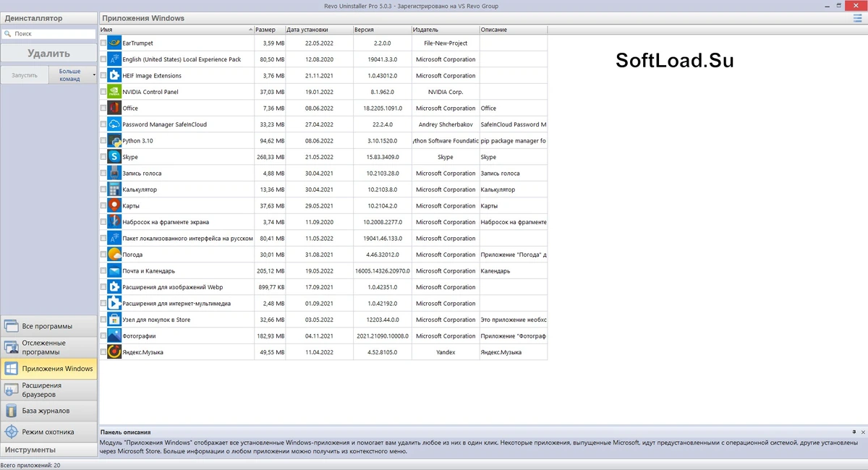Tick the Калькулятор checkbox
This screenshot has height=470, width=868.
[103, 189]
